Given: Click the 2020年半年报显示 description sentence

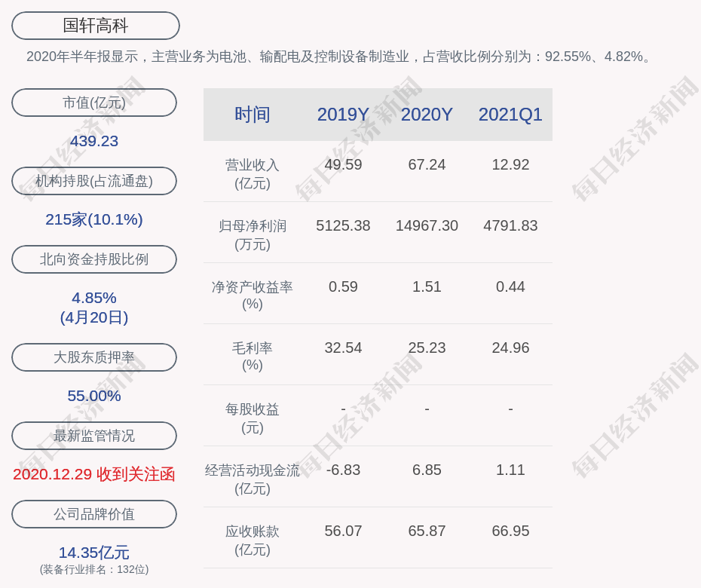Looking at the screenshot, I should pyautogui.click(x=339, y=57).
